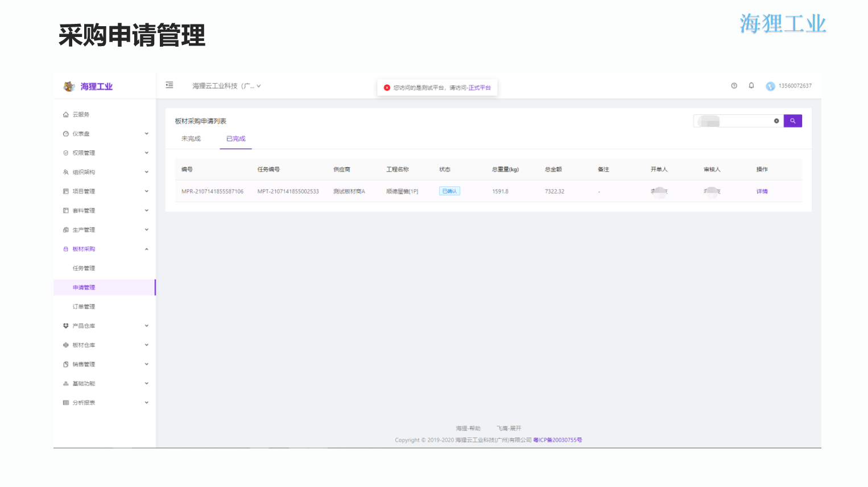Open the 海狸云工业科技 company dropdown
Screen dimensions: 868x487
(226, 86)
